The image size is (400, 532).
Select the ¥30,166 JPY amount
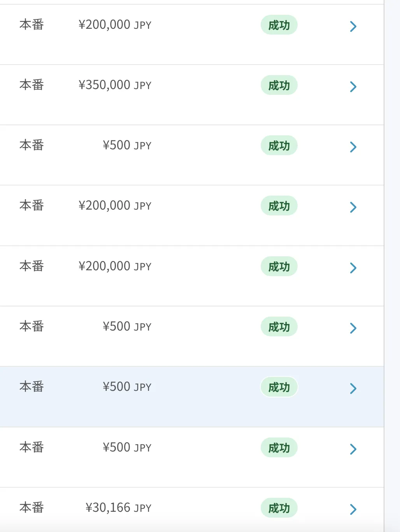tap(118, 507)
